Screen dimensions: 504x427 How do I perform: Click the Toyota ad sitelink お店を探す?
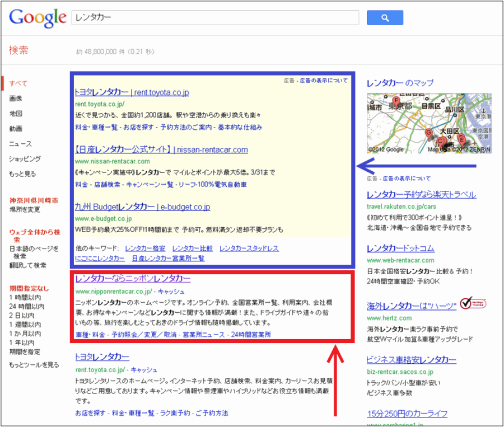tap(138, 127)
